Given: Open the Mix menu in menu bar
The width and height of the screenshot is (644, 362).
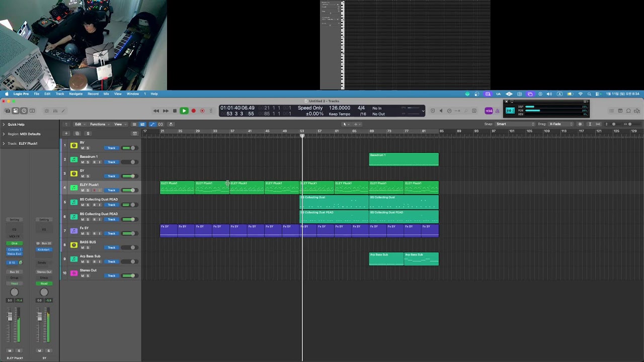Looking at the screenshot, I should point(106,94).
